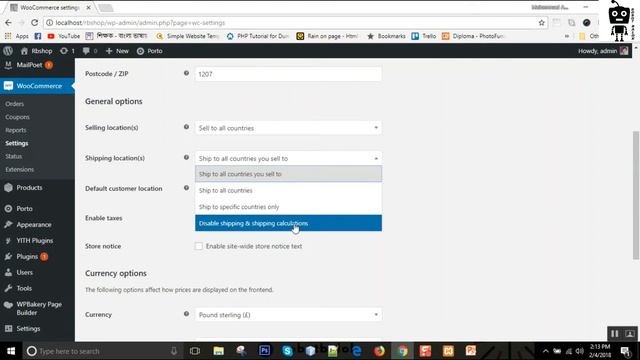
Task: Select Ship to all countries option
Action: pyautogui.click(x=288, y=190)
